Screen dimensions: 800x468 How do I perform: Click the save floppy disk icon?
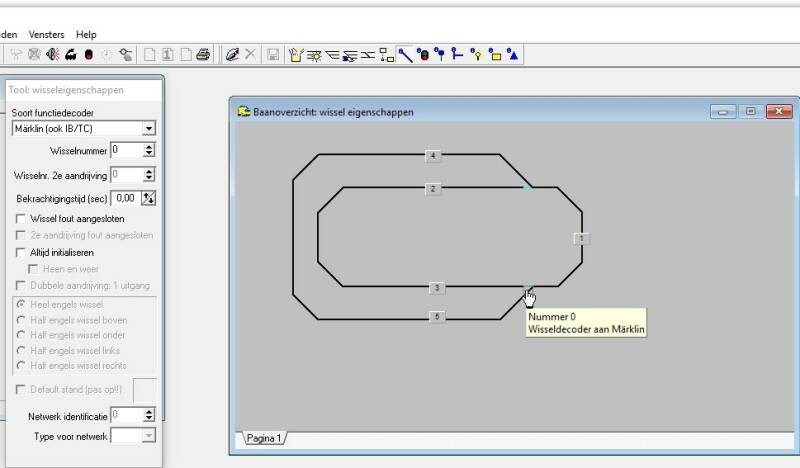pyautogui.click(x=272, y=54)
